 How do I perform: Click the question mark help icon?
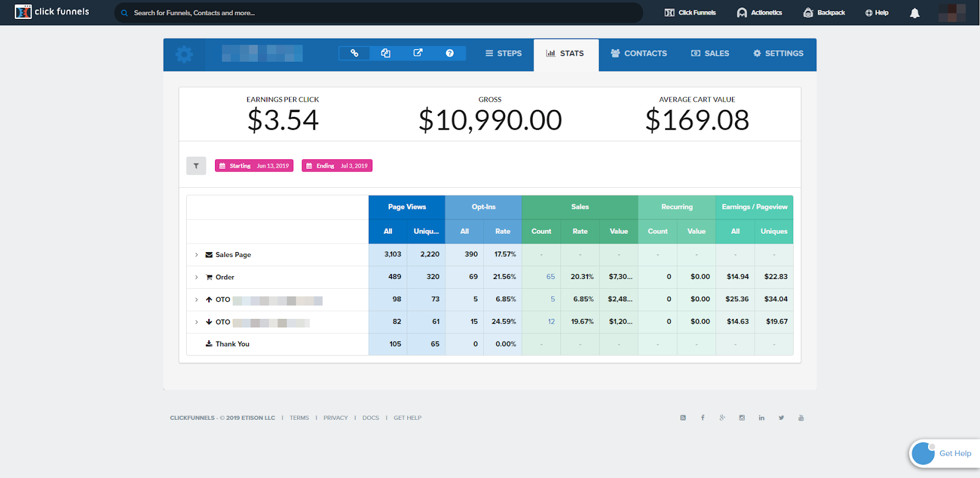tap(450, 53)
